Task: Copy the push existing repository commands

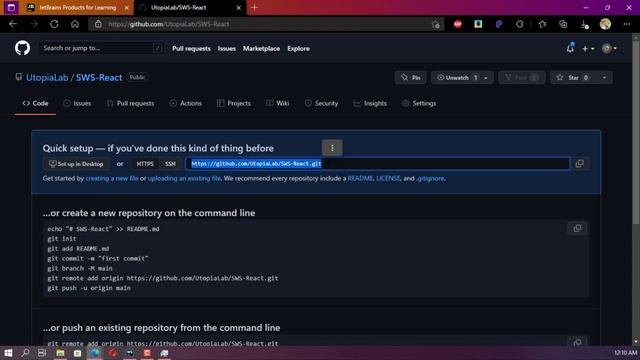Action: (x=577, y=342)
